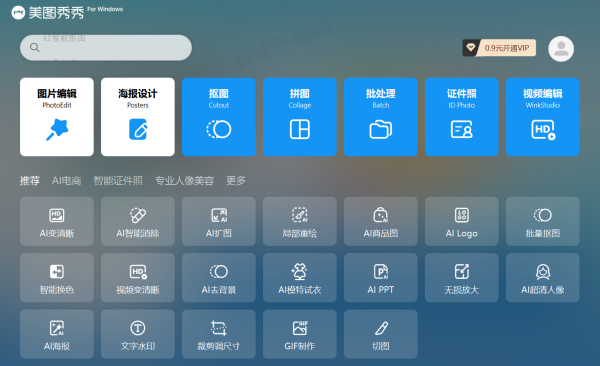Launch the AI智能消除 tool
Image resolution: width=600 pixels, height=366 pixels.
[x=138, y=221]
